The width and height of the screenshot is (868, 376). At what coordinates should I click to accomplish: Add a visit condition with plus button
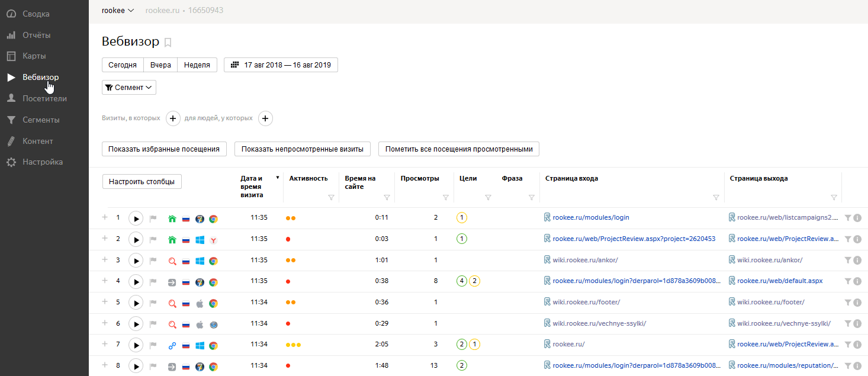click(x=173, y=118)
